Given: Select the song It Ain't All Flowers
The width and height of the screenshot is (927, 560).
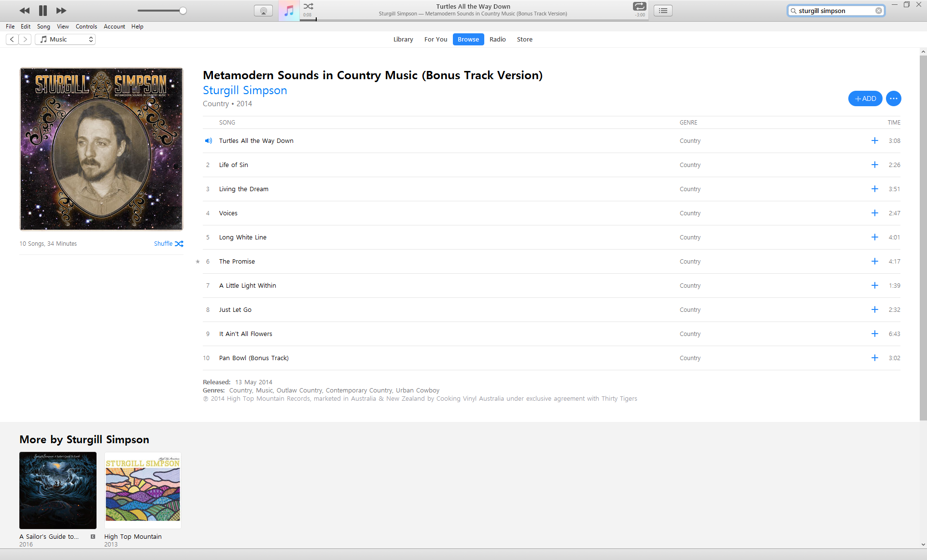Looking at the screenshot, I should 551,334.
